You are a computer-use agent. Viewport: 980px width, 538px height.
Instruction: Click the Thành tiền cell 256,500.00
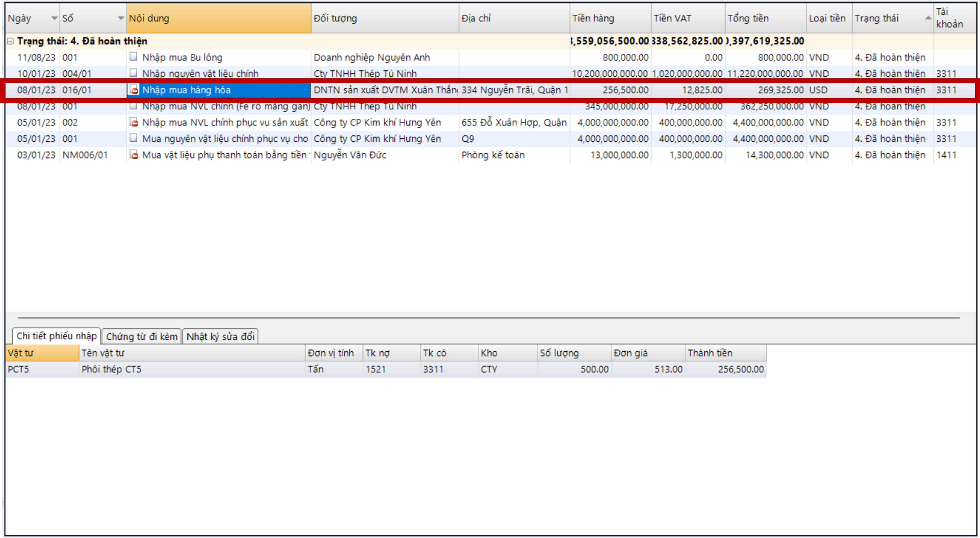[740, 369]
